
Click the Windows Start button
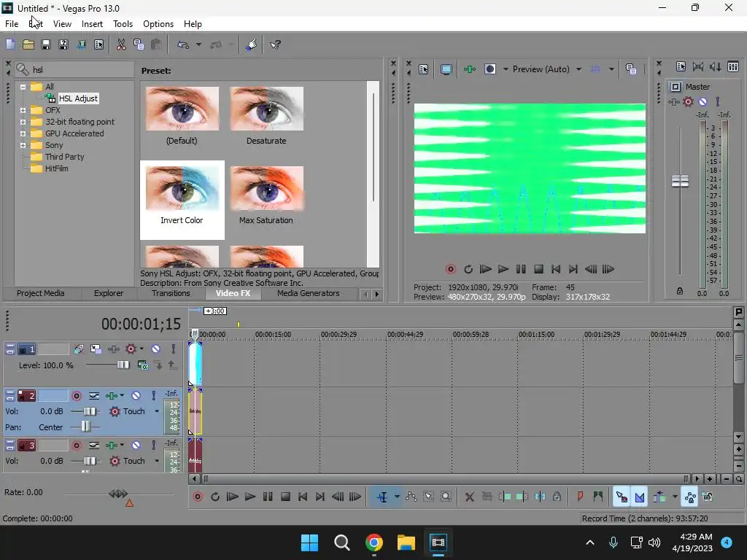(x=309, y=542)
